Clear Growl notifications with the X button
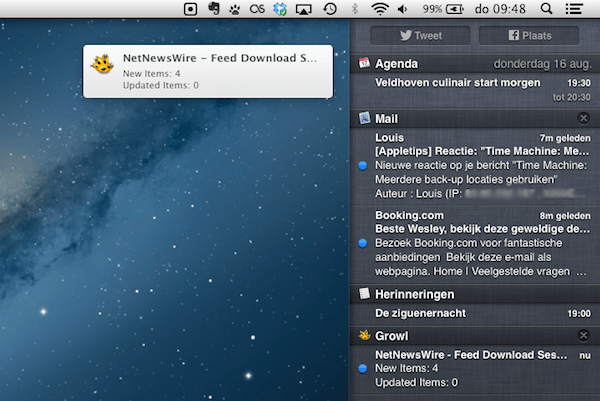600x401 pixels. [583, 336]
